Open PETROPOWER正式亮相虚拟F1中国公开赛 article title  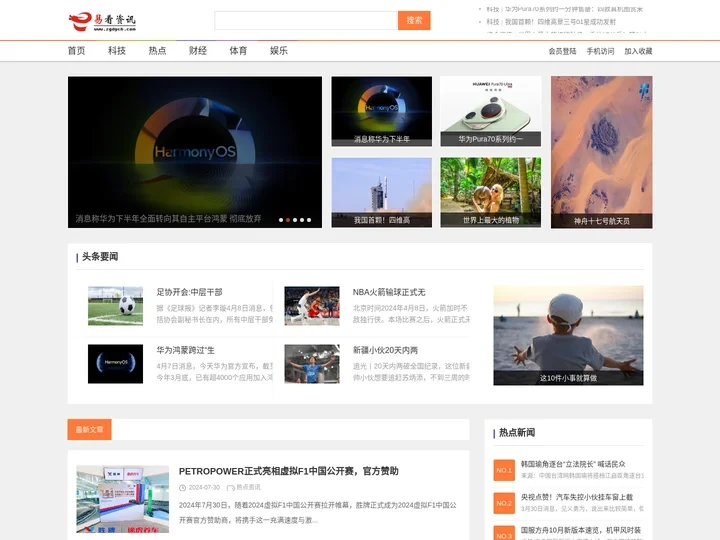coord(288,471)
